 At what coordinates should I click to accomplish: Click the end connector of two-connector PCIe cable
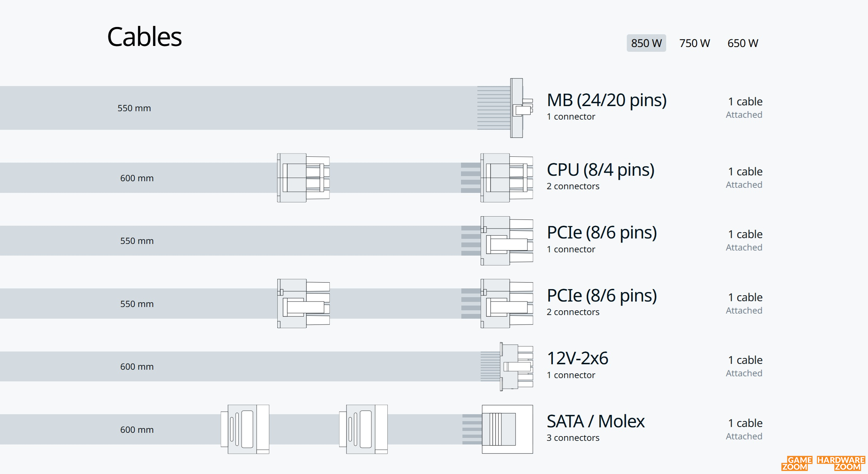507,304
